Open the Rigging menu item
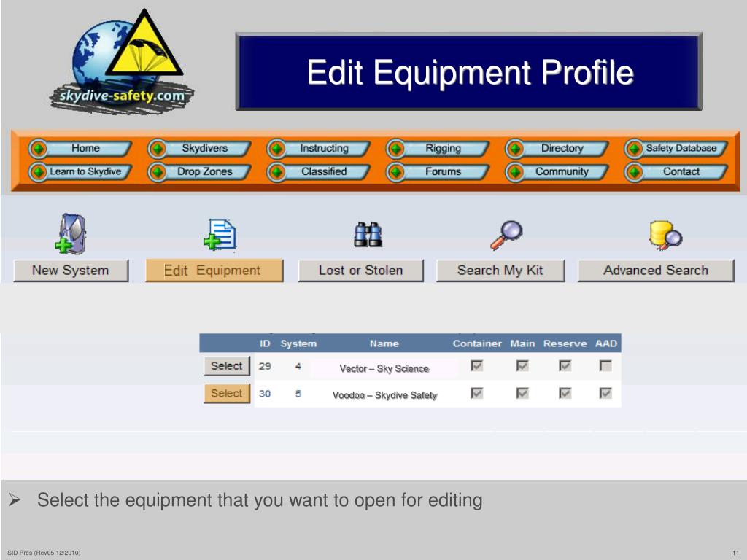 coord(443,148)
